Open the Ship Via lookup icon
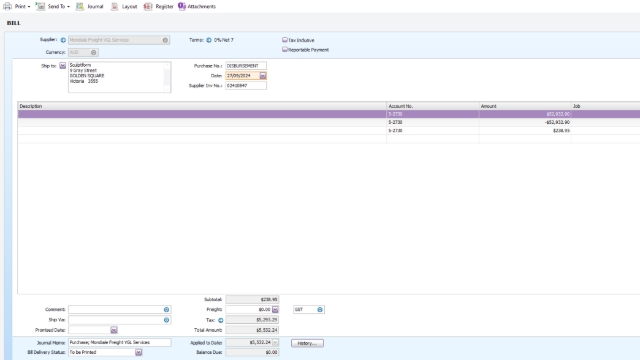 coord(166,320)
